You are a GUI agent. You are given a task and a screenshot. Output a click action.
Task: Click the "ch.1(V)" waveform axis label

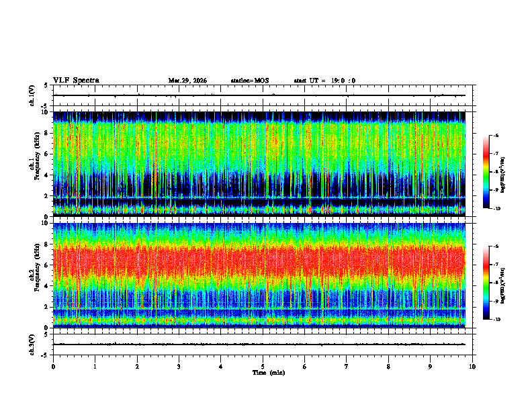coord(32,95)
